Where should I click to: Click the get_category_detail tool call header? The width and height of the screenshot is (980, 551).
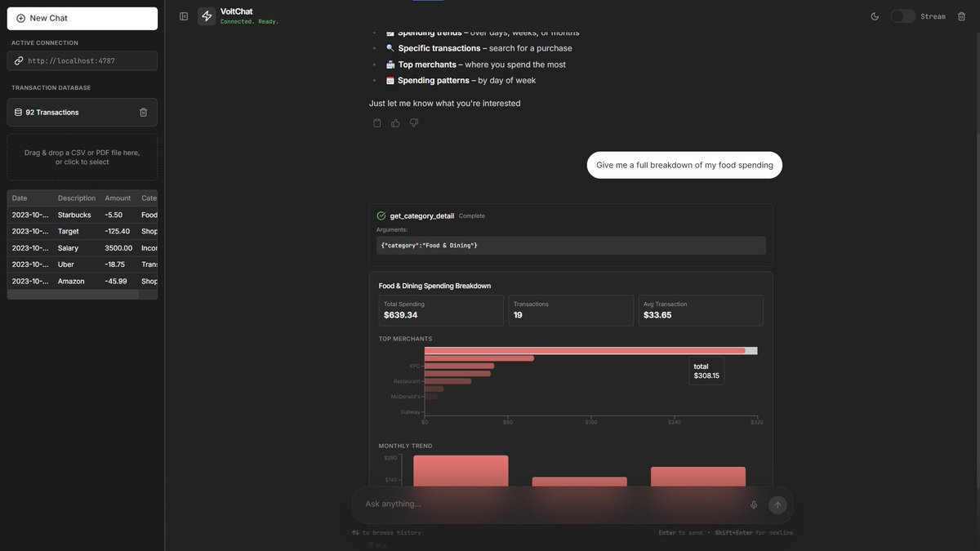[x=570, y=216]
